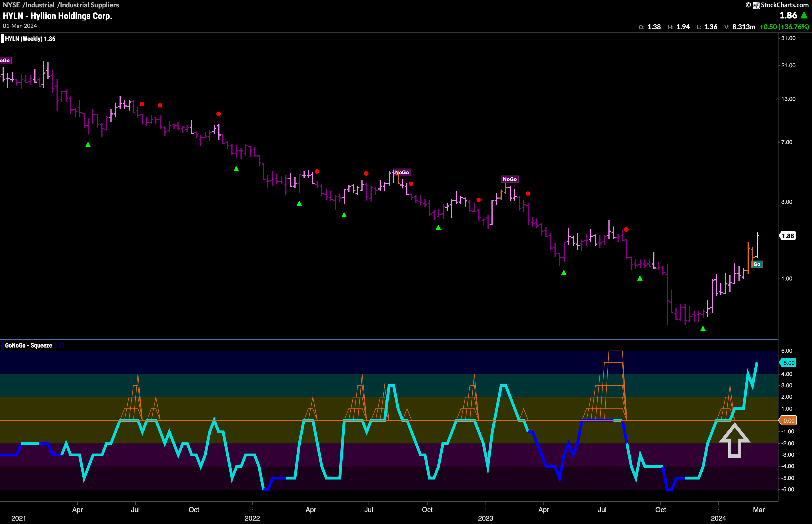Click the 2023 year label on time axis
This screenshot has width=812, height=524.
(485, 518)
